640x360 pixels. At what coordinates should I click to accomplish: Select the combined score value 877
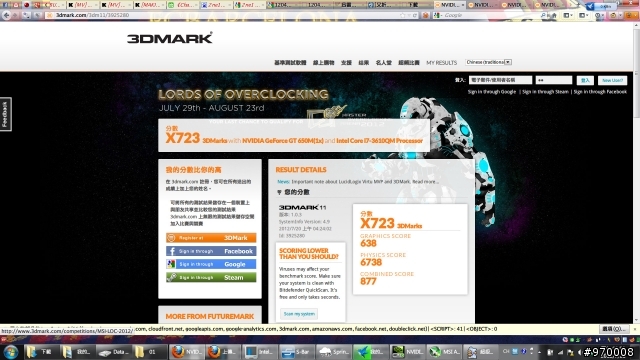[x=368, y=281]
